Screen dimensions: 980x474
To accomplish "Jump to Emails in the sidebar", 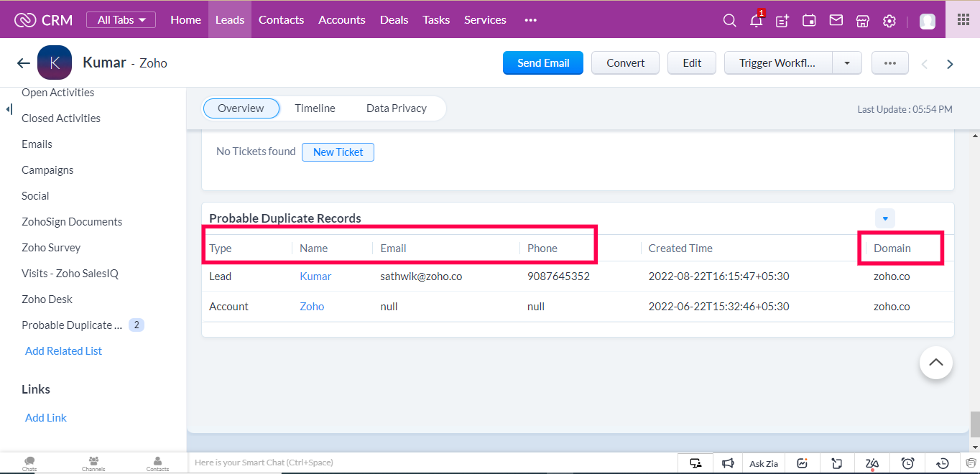I will pyautogui.click(x=37, y=144).
